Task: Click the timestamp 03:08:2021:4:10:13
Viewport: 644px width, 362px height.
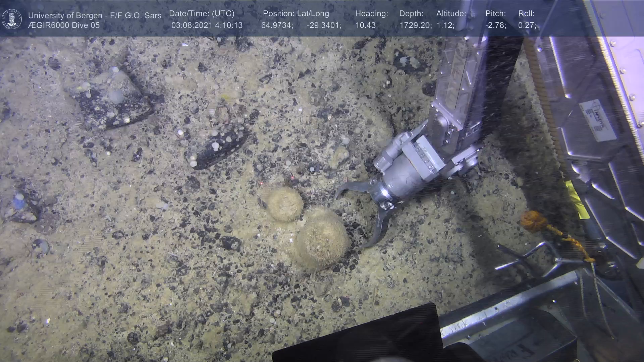Action: [x=207, y=25]
